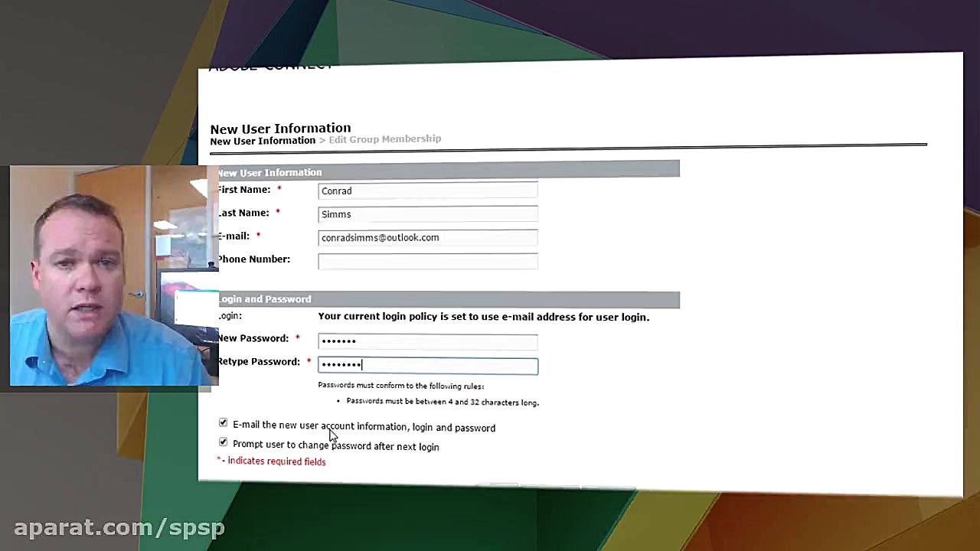Screen dimensions: 980x551
Task: Open the Edit Group Membership breadcrumb link
Action: click(384, 139)
